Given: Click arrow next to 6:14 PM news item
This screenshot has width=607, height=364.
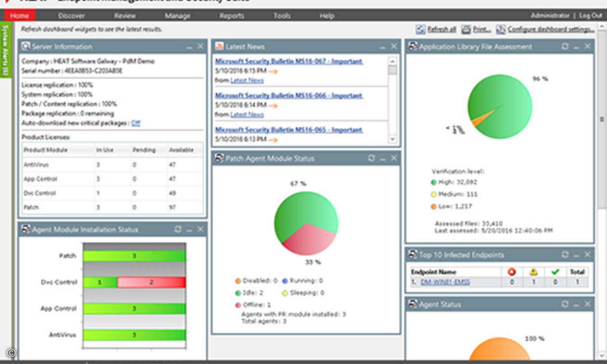Looking at the screenshot, I should 273,105.
